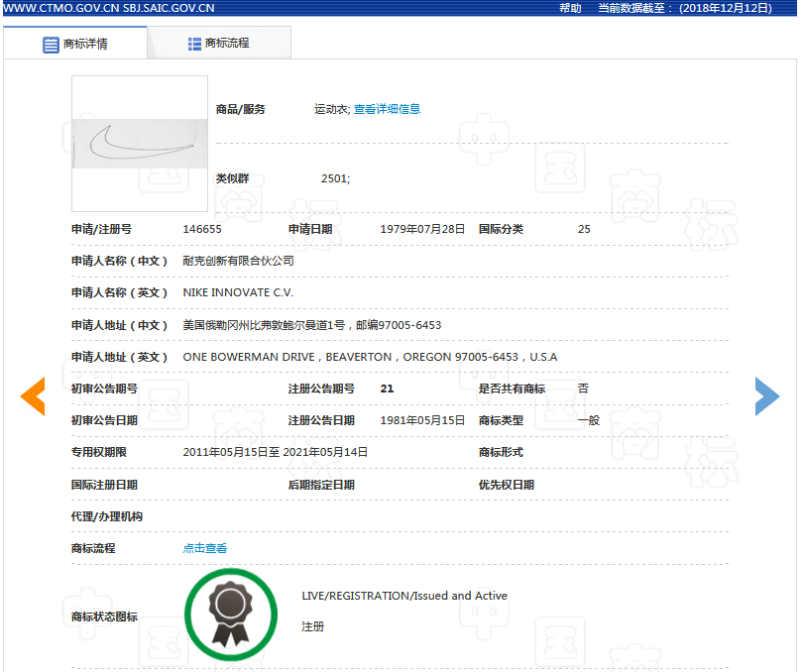Click the 商标类型 field label
This screenshot has width=806, height=672.
pyautogui.click(x=501, y=420)
